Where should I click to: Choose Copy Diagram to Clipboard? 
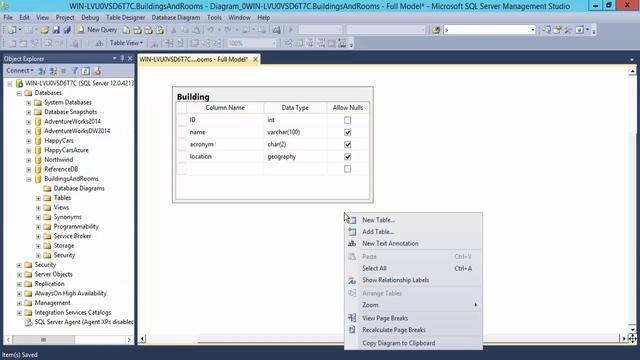tap(413, 343)
